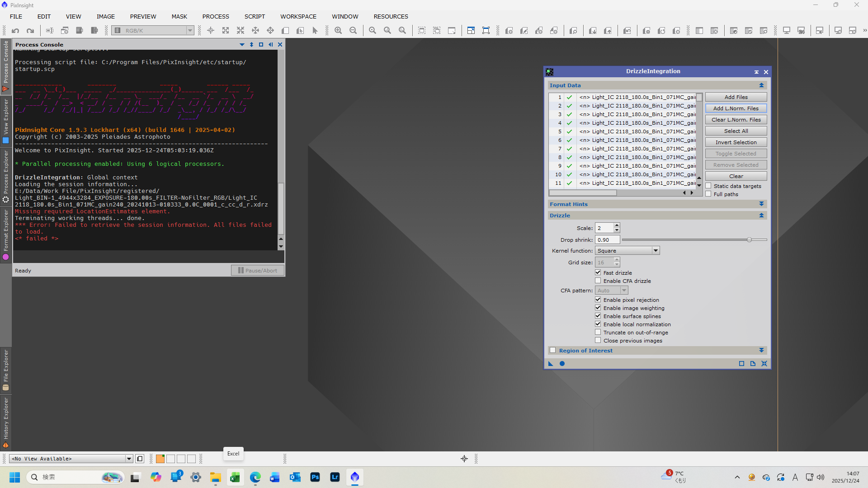Image resolution: width=868 pixels, height=488 pixels.
Task: Click the New Instance triangle icon
Action: tap(551, 364)
